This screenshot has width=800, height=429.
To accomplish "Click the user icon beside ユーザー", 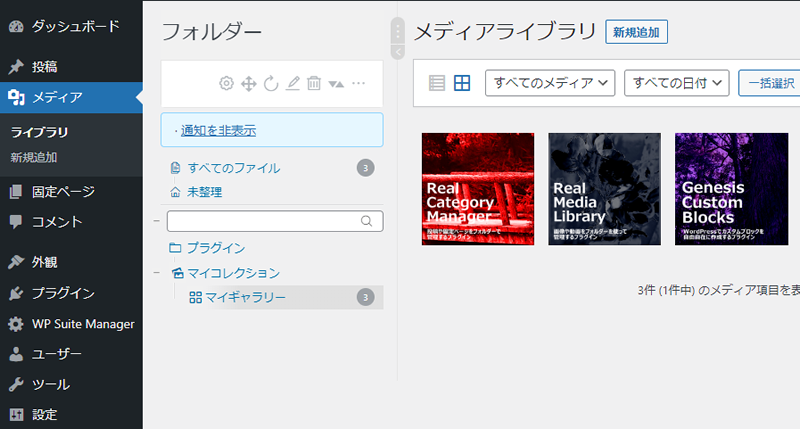I will 16,354.
